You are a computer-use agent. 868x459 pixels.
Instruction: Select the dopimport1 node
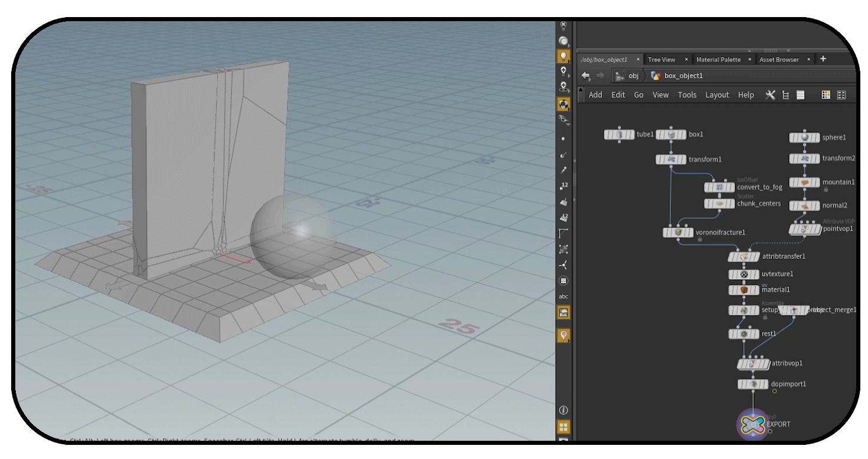(x=753, y=384)
